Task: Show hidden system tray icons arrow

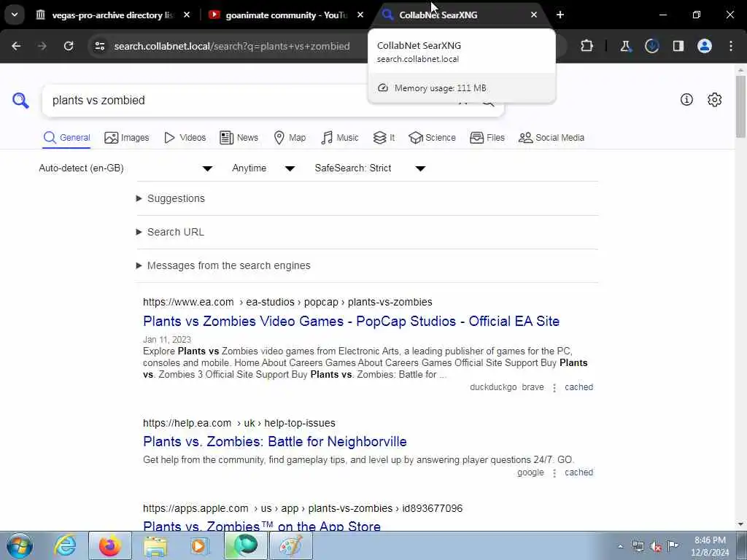Action: click(620, 546)
